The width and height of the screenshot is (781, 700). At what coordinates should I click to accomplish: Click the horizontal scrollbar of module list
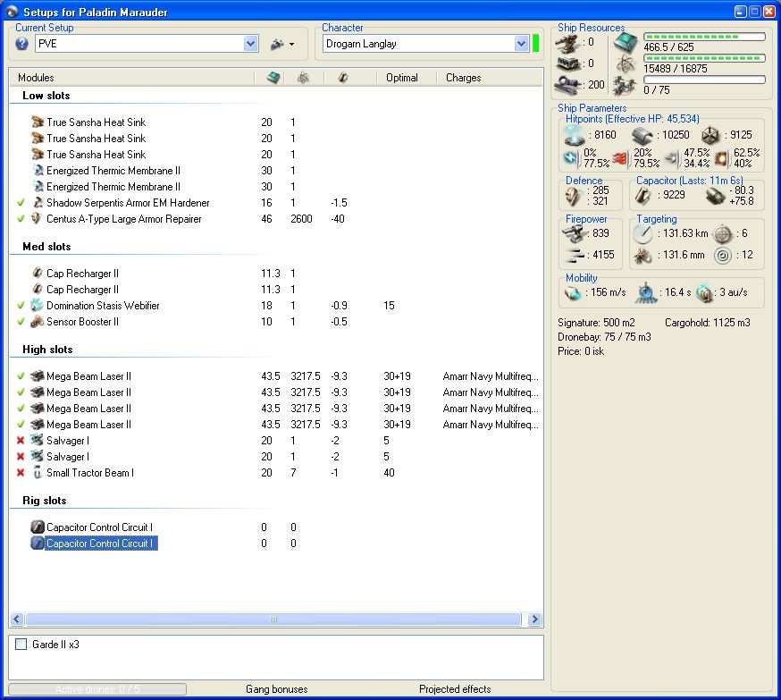273,619
